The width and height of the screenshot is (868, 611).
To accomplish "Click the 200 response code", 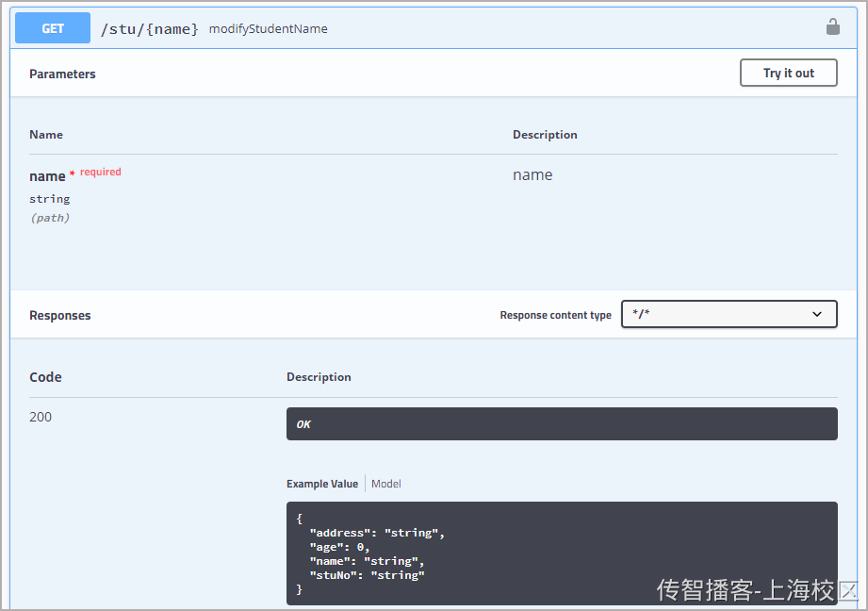I will [x=41, y=417].
